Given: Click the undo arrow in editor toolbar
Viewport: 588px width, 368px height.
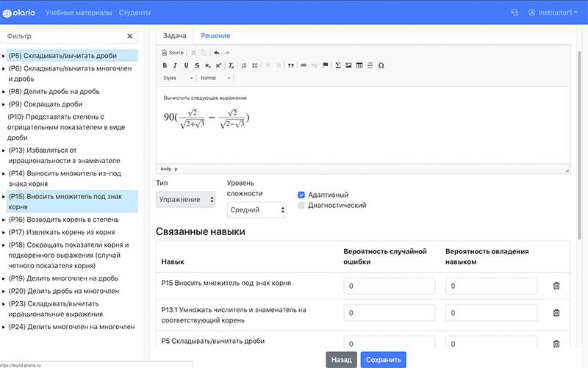Looking at the screenshot, I should pyautogui.click(x=216, y=53).
